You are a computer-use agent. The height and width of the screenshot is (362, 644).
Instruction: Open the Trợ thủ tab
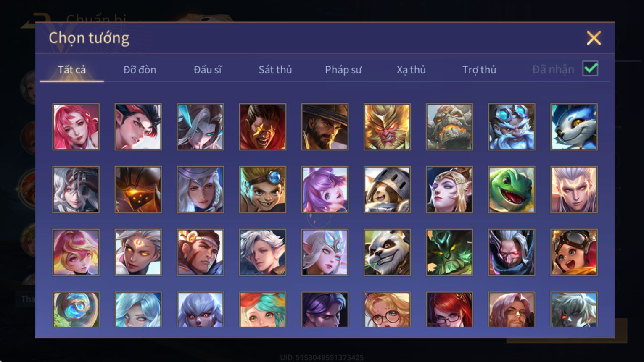(x=479, y=70)
